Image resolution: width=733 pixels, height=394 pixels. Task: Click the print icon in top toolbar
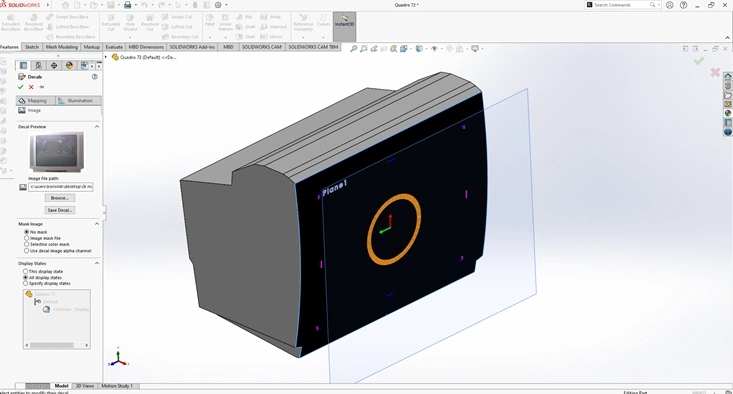tap(127, 5)
